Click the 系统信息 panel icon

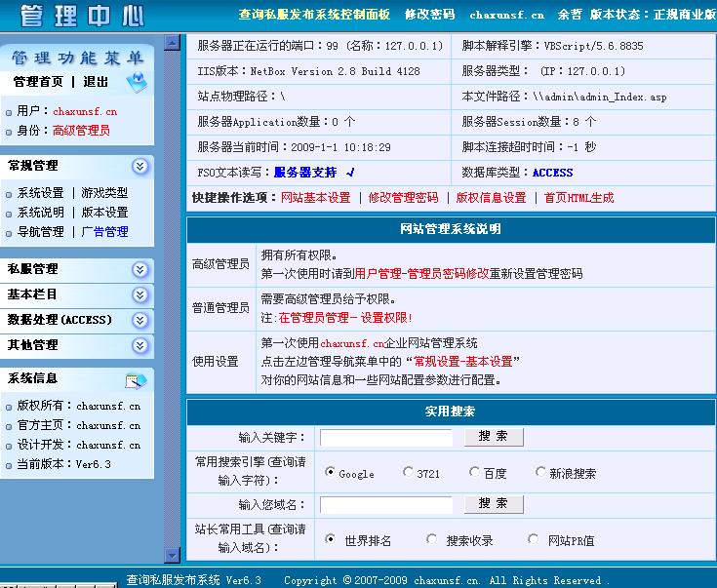click(x=136, y=379)
